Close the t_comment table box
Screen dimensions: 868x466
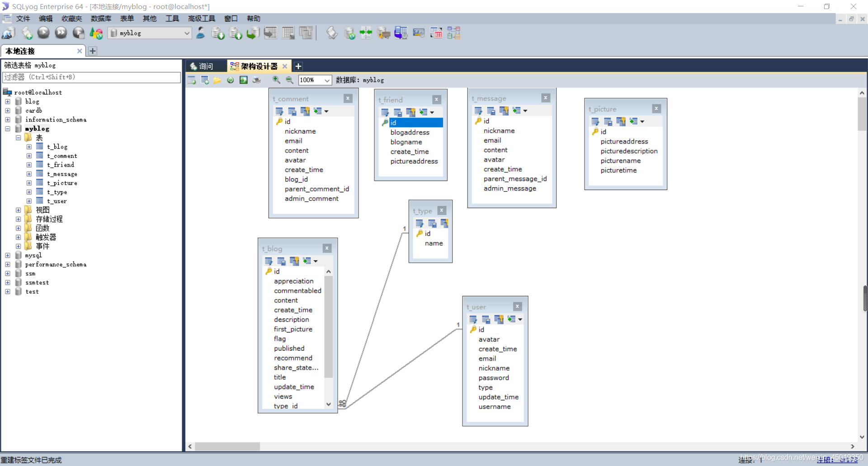348,98
